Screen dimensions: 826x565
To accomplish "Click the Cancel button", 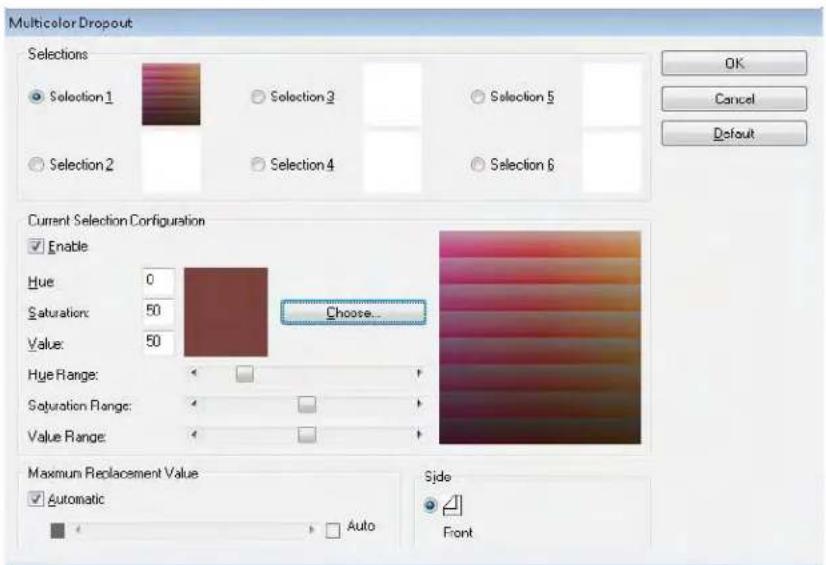I will pyautogui.click(x=734, y=98).
